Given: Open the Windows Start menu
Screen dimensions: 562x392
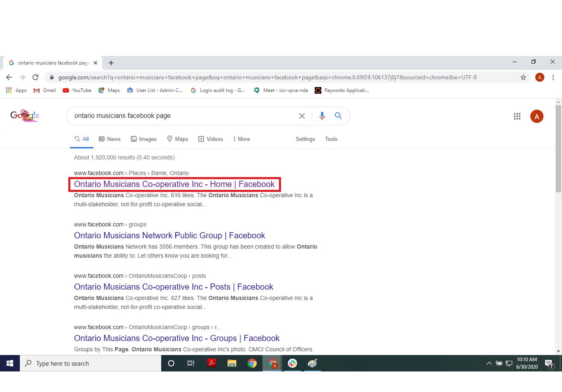Looking at the screenshot, I should pos(10,363).
